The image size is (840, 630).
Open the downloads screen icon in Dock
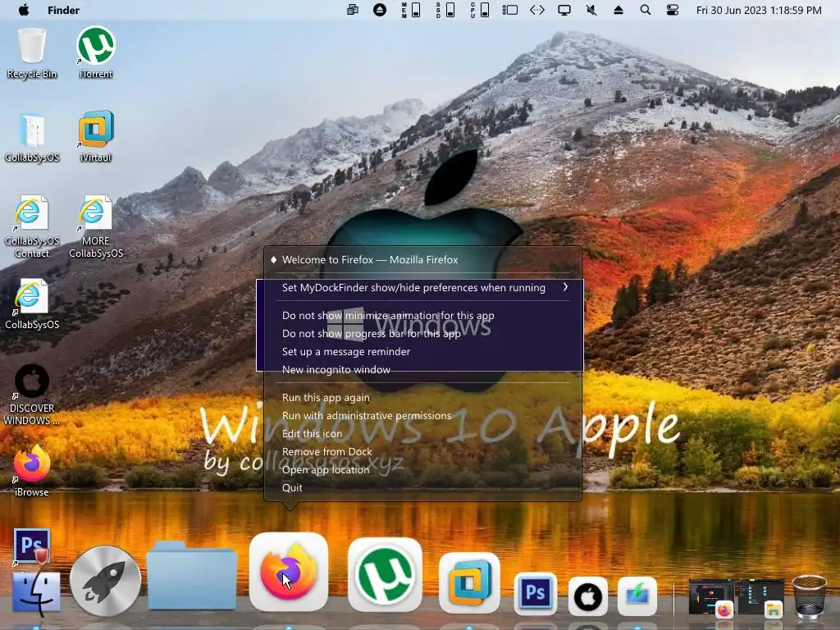[x=637, y=596]
